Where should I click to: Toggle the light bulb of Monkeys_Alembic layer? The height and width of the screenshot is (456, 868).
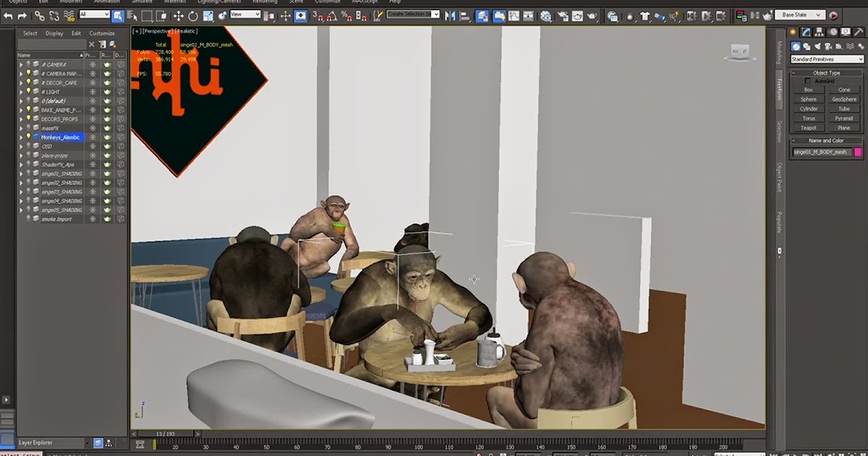(x=29, y=137)
